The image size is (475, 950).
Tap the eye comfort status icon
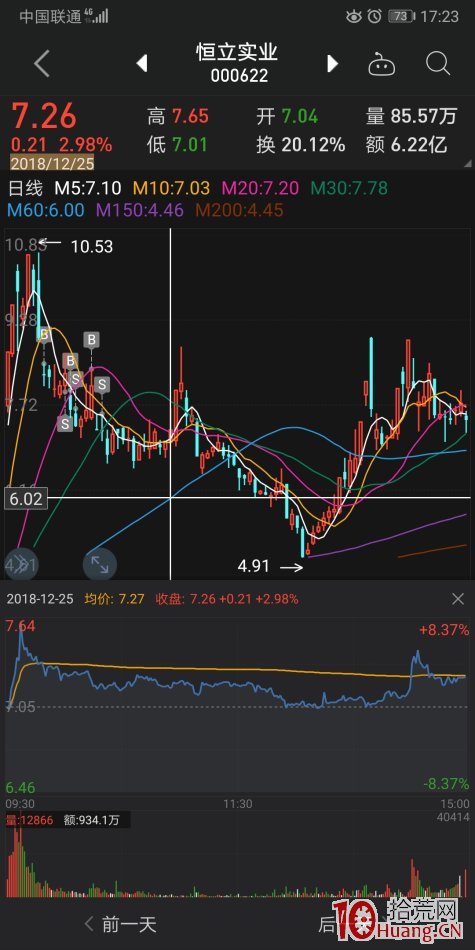354,16
